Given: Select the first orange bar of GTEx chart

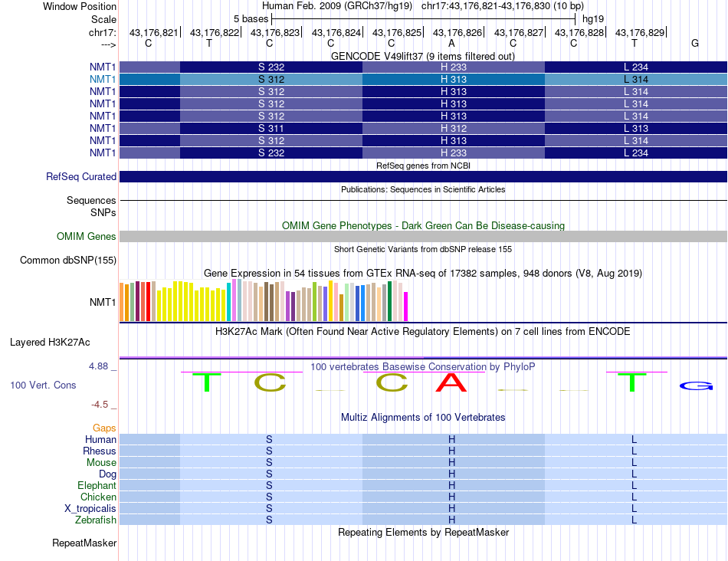Looking at the screenshot, I should 122,302.
